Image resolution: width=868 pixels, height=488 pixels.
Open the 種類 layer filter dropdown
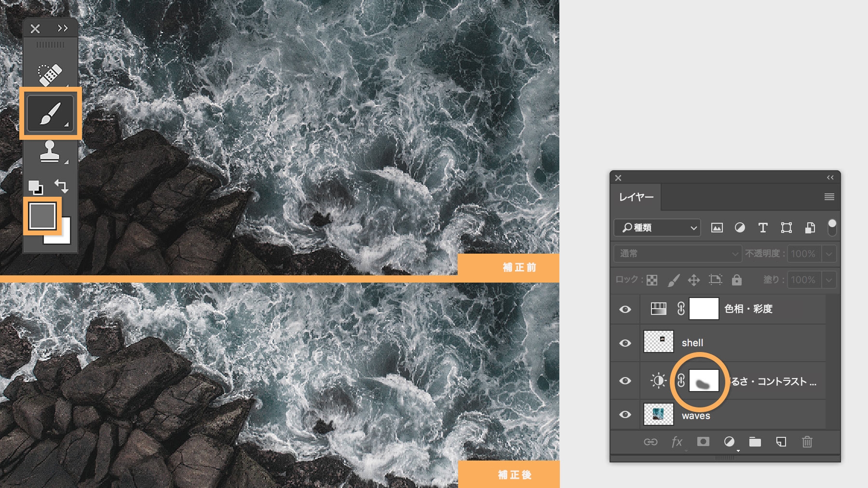click(x=656, y=228)
